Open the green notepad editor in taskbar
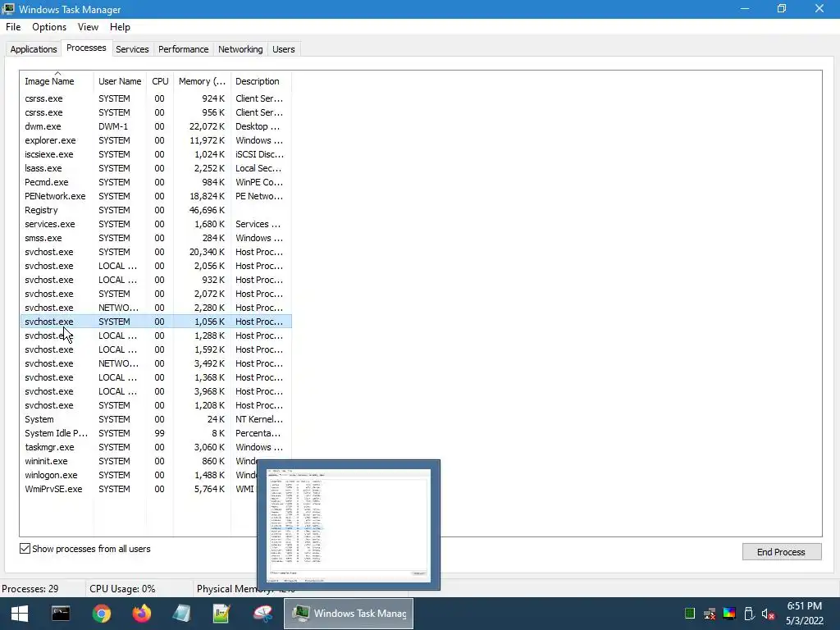Image resolution: width=840 pixels, height=630 pixels. click(221, 614)
